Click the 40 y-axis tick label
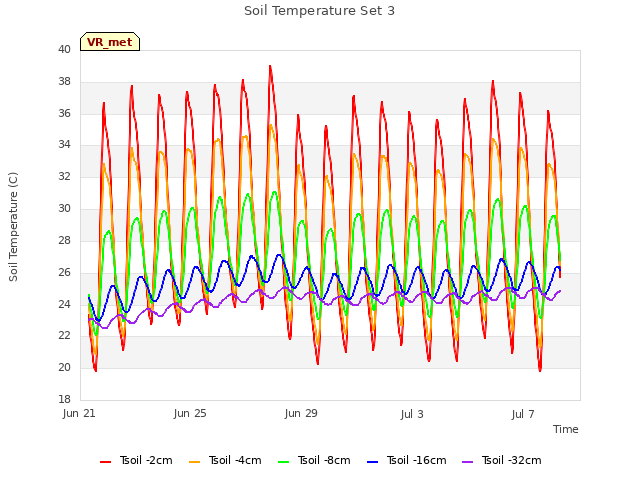 64,49
